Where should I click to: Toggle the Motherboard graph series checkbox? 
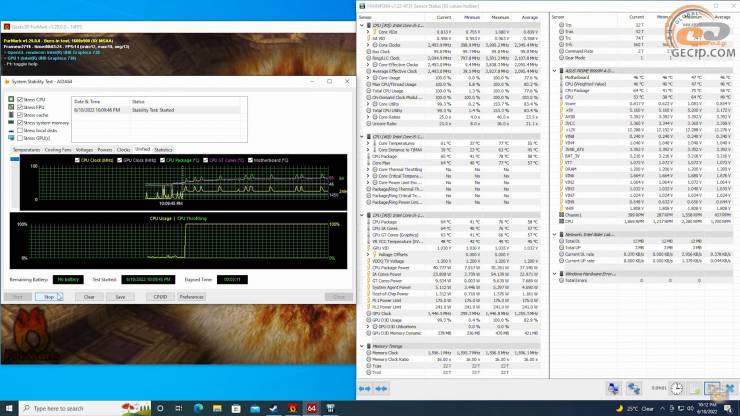click(250, 160)
